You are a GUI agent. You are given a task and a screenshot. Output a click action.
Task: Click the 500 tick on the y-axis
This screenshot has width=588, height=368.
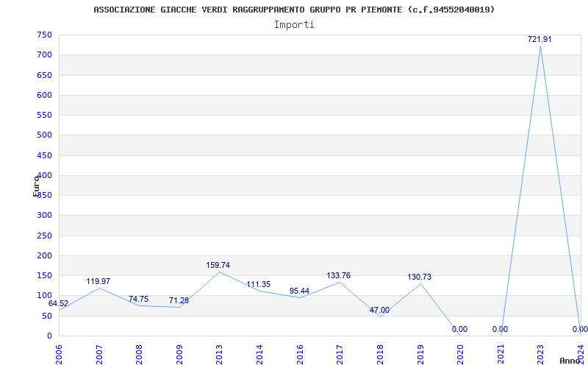tap(45, 135)
